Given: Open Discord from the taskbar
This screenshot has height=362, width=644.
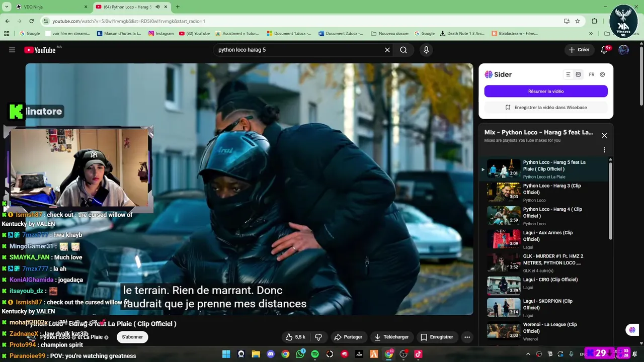Looking at the screenshot, I should [x=271, y=354].
